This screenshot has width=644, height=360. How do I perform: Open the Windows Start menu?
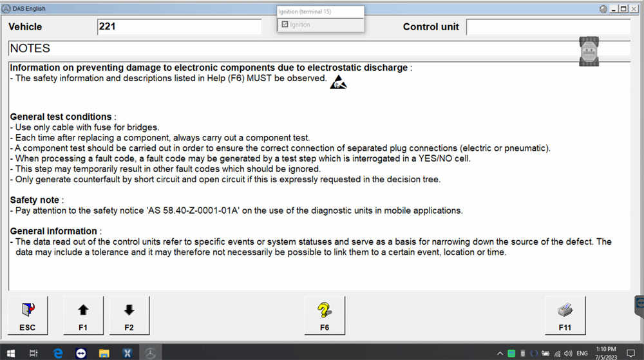[11, 352]
